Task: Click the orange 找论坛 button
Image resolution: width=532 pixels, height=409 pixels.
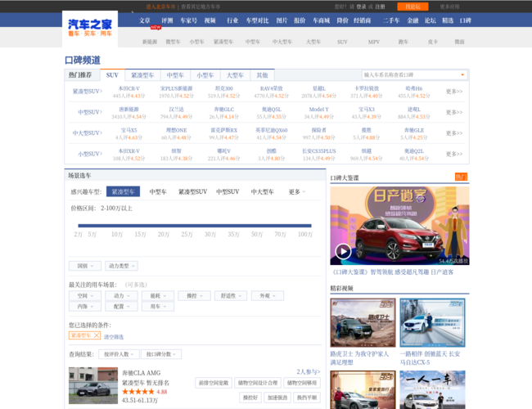Action: click(413, 7)
